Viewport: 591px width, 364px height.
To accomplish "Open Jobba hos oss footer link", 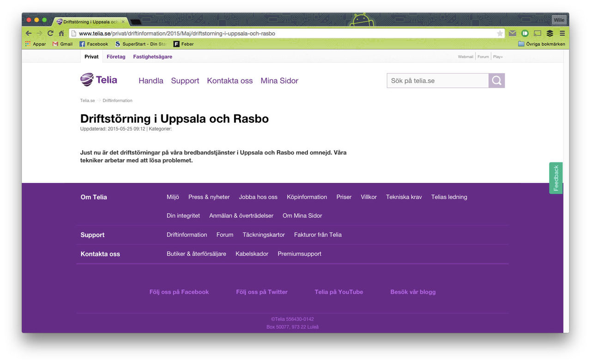I will point(258,197).
